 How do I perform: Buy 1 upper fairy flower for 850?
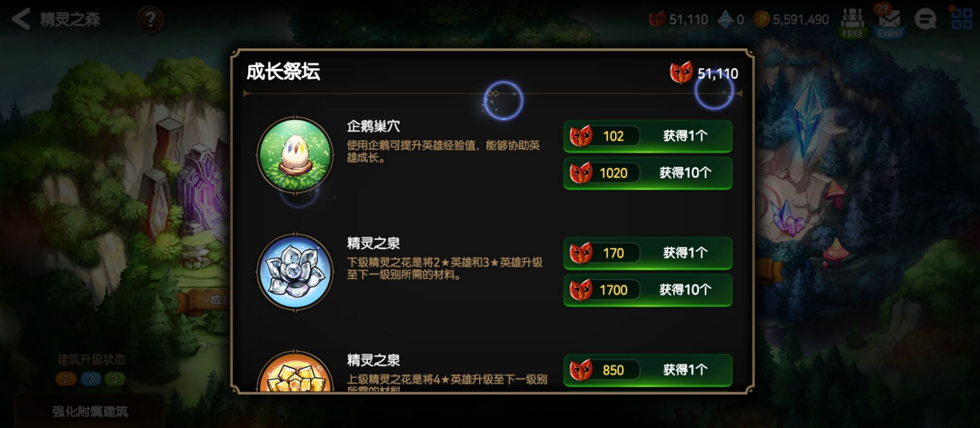[x=648, y=370]
